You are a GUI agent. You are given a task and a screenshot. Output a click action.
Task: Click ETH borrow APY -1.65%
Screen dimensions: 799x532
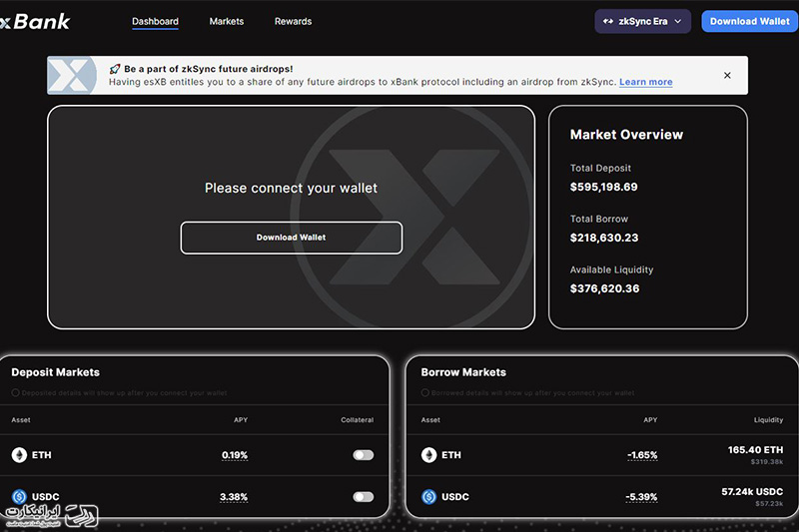[x=642, y=455]
